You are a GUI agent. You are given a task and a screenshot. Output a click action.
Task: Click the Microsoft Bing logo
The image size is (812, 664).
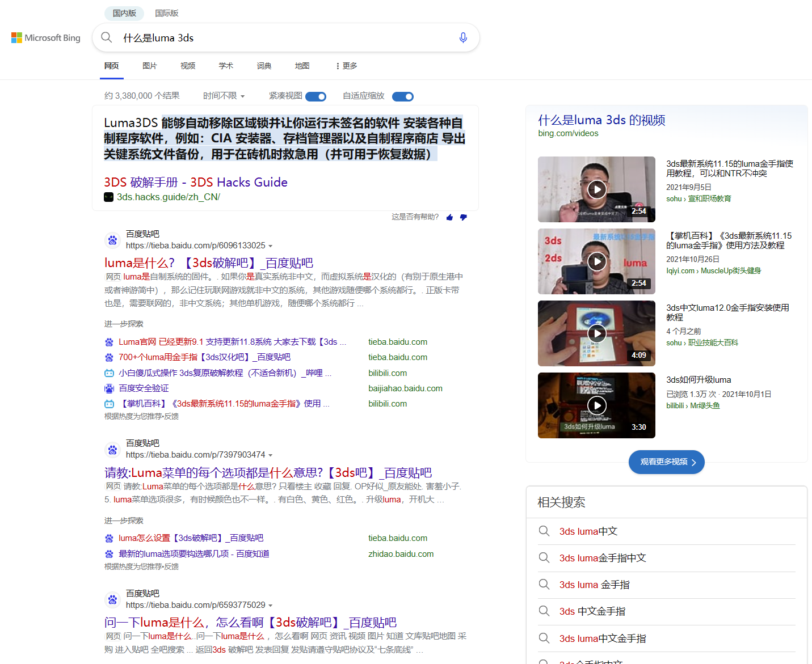[46, 38]
